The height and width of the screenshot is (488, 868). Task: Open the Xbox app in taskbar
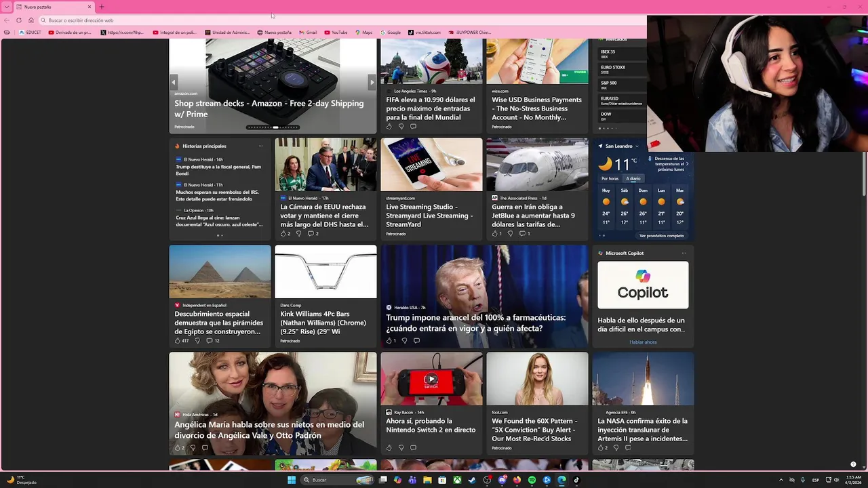tap(457, 480)
